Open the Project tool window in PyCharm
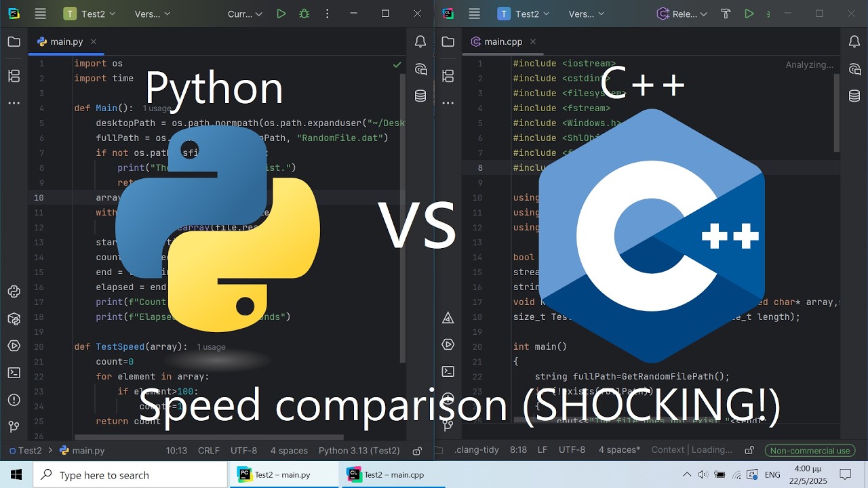The width and height of the screenshot is (868, 488). [x=14, y=42]
